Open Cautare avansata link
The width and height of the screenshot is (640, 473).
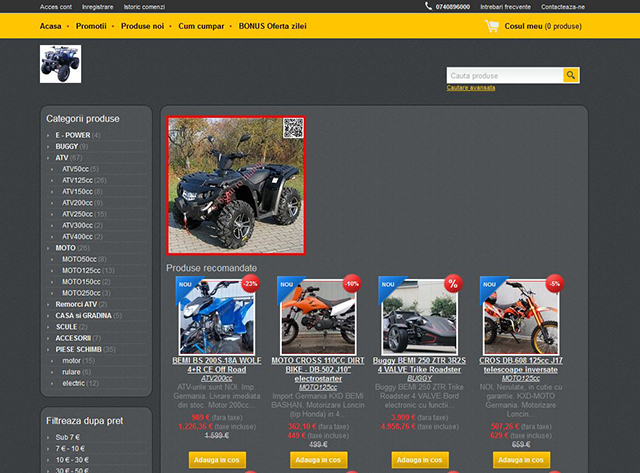pyautogui.click(x=471, y=88)
